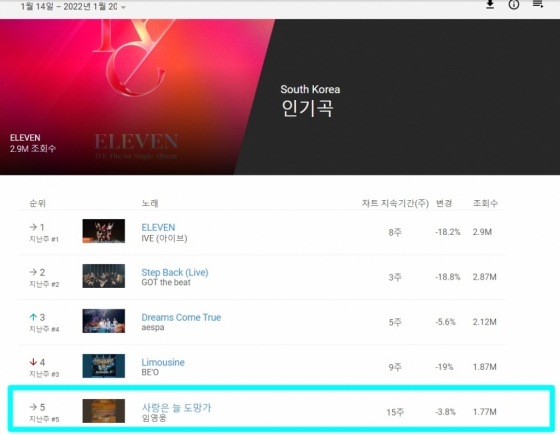Click the download icon at top right
560x435 pixels.
click(x=490, y=5)
